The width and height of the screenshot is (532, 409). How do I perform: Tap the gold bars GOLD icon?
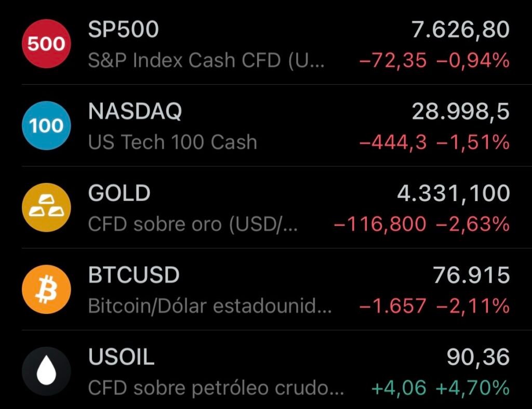(46, 207)
